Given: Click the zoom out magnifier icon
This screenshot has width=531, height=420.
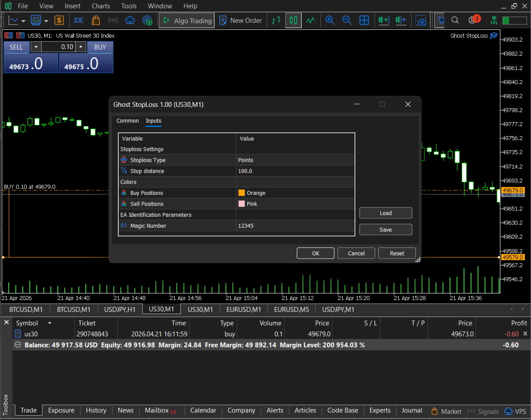Looking at the screenshot, I should pyautogui.click(x=347, y=21).
